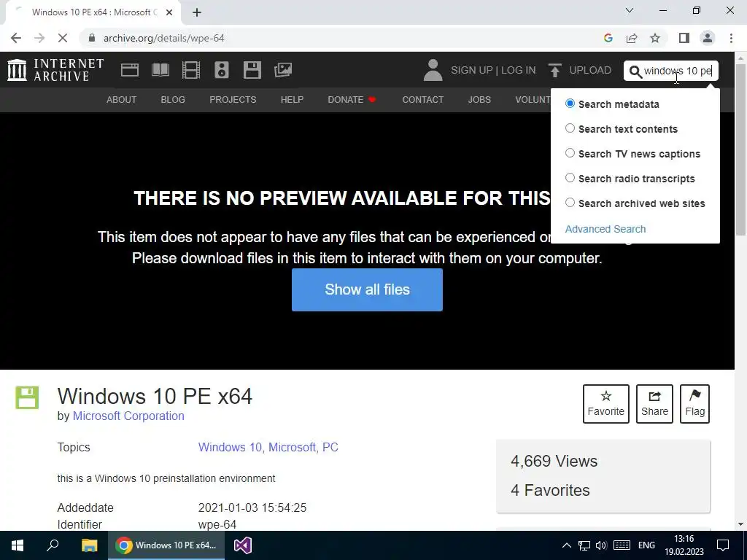
Task: Click the Share button
Action: point(654,404)
